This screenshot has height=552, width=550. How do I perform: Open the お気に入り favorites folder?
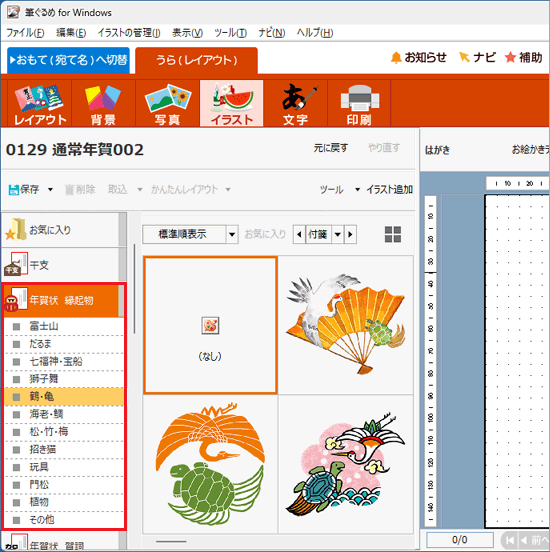click(61, 230)
